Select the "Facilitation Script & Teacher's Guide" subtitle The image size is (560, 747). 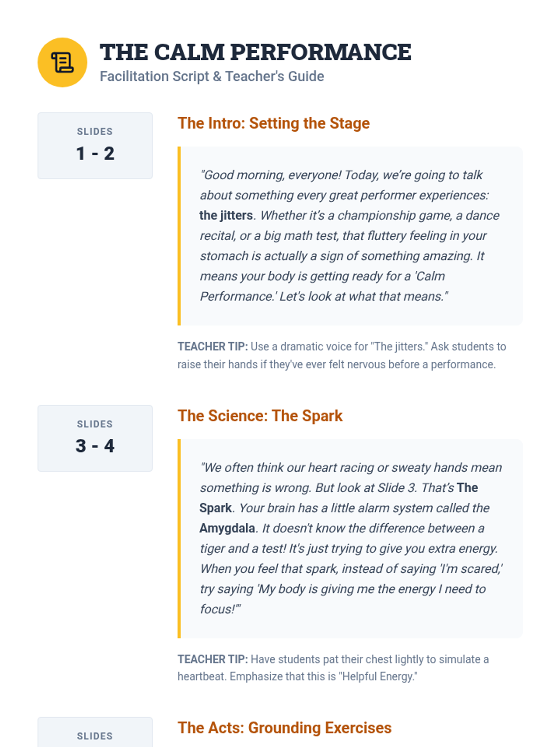pyautogui.click(x=212, y=77)
